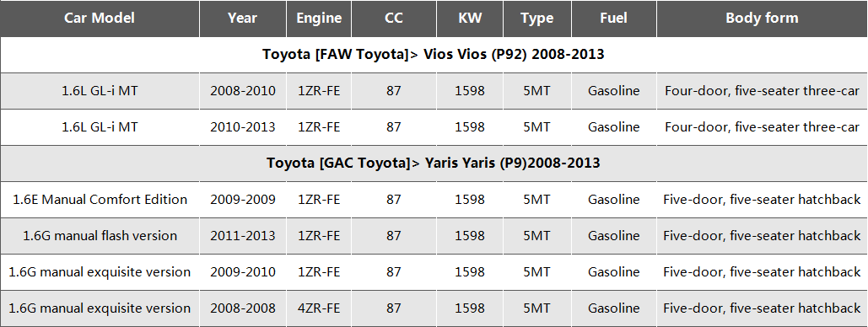
Task: Select the CC column header
Action: [394, 18]
